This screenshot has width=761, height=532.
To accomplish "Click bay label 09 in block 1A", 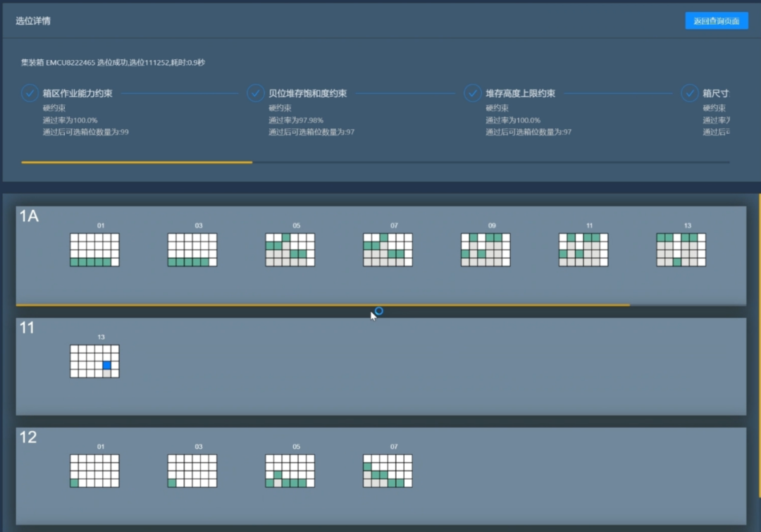I will click(492, 225).
